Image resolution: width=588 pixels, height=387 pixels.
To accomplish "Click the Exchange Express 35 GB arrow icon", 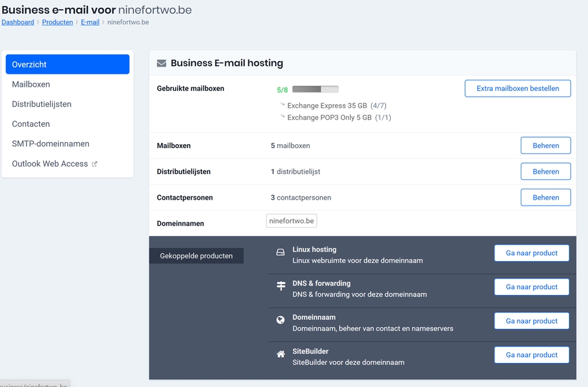I will 282,105.
